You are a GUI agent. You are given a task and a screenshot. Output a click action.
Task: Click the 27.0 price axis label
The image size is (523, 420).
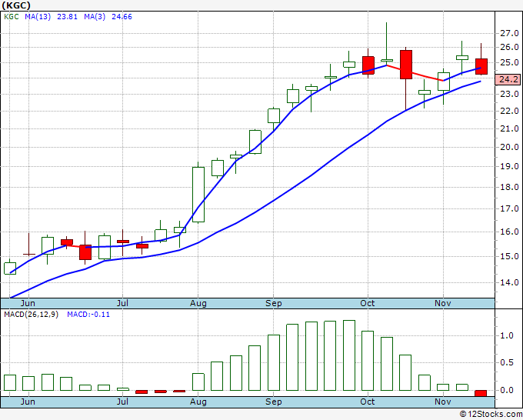509,33
